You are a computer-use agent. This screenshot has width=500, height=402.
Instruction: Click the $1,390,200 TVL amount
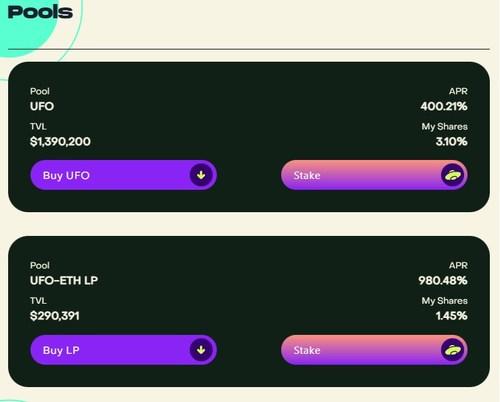pyautogui.click(x=60, y=142)
